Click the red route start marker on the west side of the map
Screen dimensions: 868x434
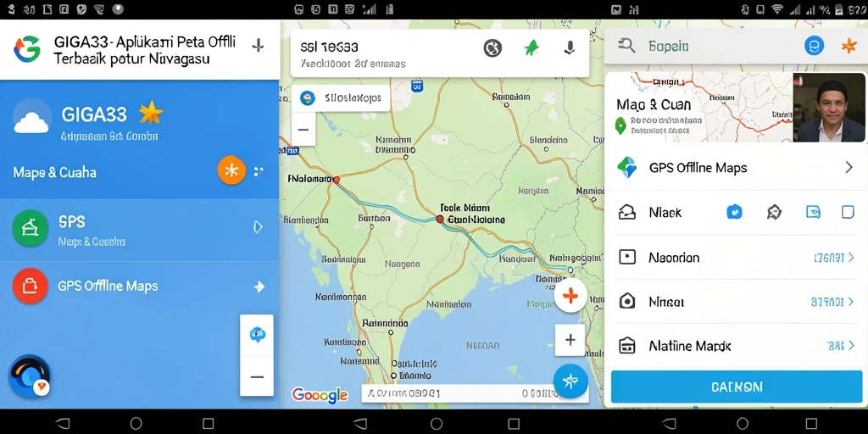(336, 180)
